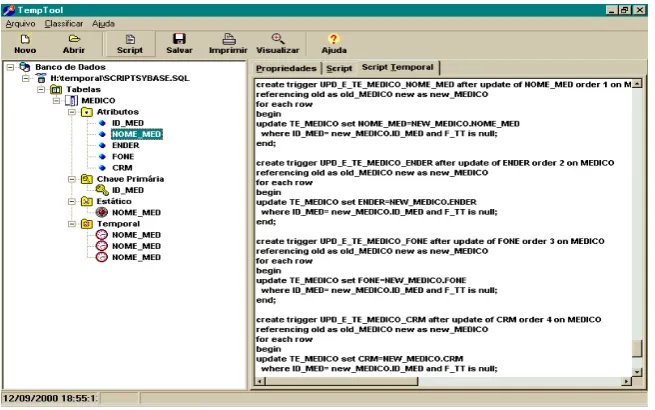Click the Temporal folder icon

(86, 224)
